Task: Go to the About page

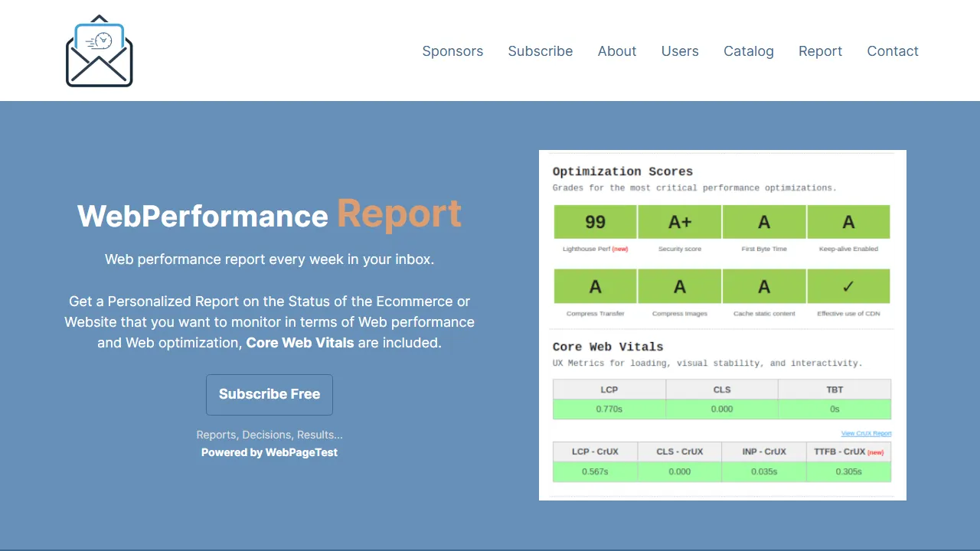Action: point(617,51)
